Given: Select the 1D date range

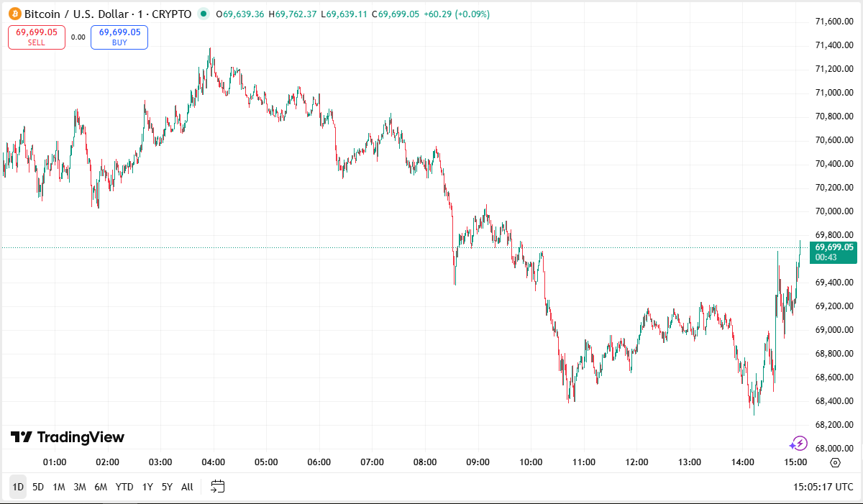Looking at the screenshot, I should (18, 487).
